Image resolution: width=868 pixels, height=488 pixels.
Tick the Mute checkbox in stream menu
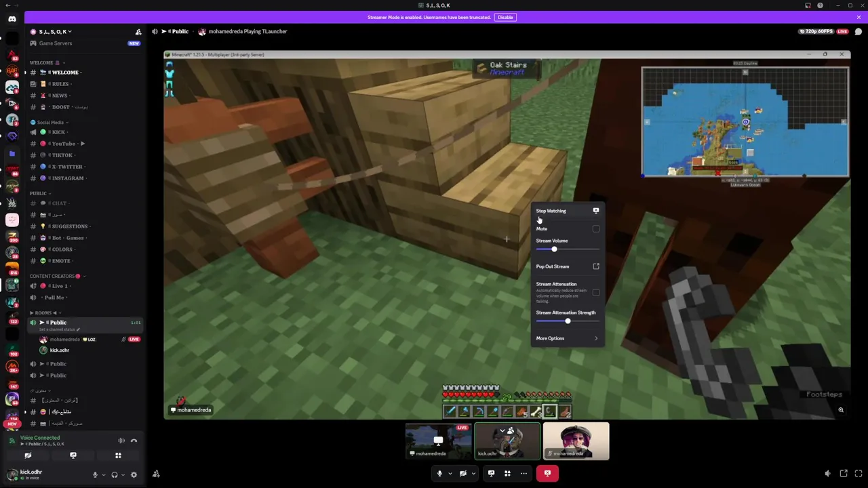[596, 229]
